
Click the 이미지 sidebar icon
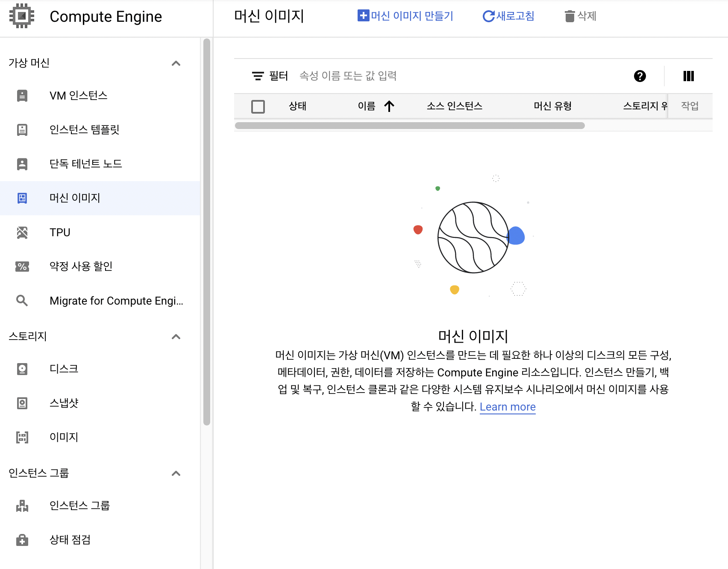pyautogui.click(x=22, y=437)
